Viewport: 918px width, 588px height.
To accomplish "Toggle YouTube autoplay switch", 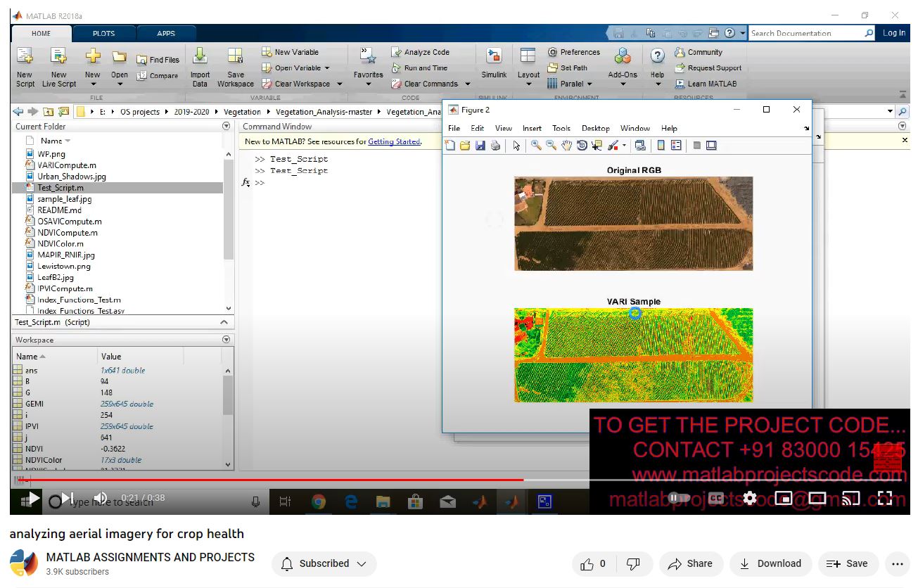I will (x=680, y=498).
